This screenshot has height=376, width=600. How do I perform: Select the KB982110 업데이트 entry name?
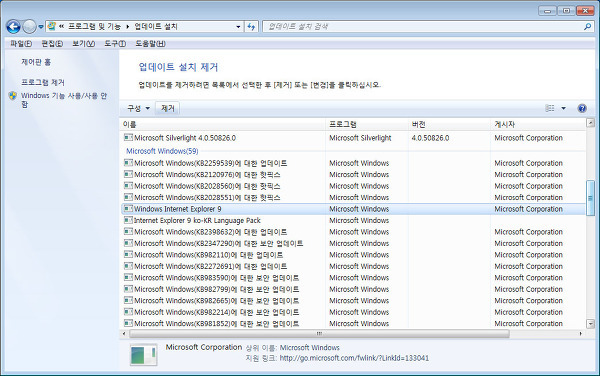click(x=209, y=255)
